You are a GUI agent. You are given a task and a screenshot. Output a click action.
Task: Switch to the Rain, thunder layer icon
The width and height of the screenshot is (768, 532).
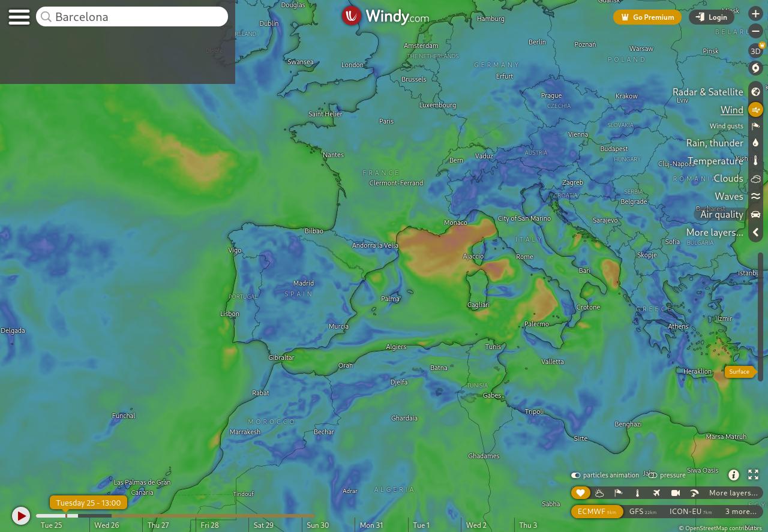point(755,143)
